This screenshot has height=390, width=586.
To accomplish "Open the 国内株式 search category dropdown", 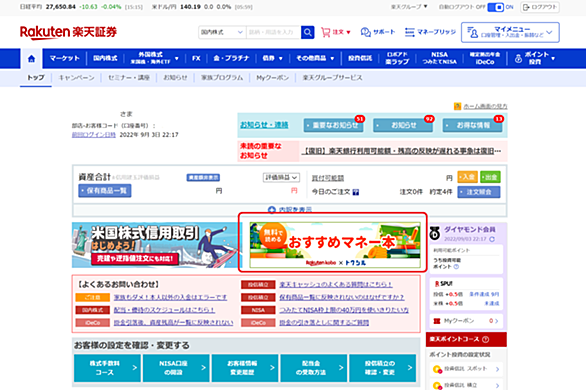I will tap(222, 32).
